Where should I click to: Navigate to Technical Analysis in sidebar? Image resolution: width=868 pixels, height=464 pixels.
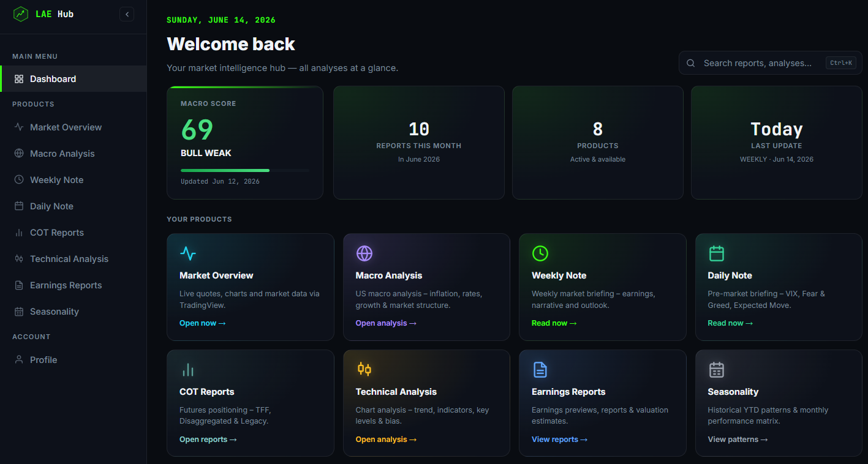(74, 259)
